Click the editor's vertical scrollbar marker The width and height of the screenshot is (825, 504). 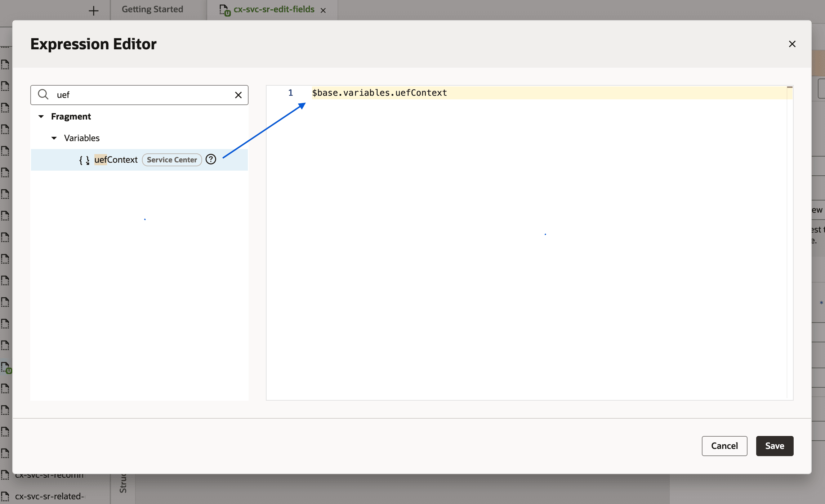tap(790, 87)
